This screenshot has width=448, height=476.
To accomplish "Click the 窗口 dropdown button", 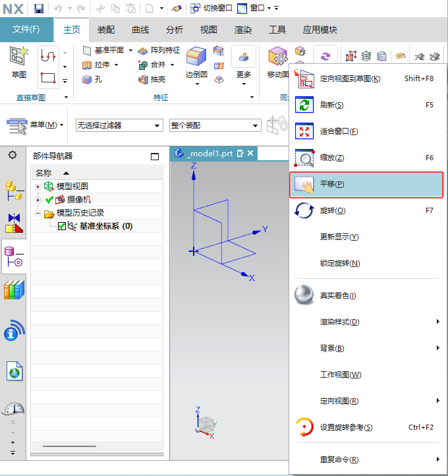I will (x=254, y=8).
